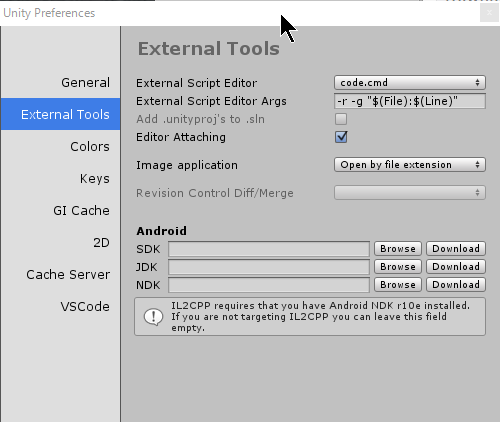The width and height of the screenshot is (500, 422).
Task: Click the Android SDK path field
Action: point(269,249)
